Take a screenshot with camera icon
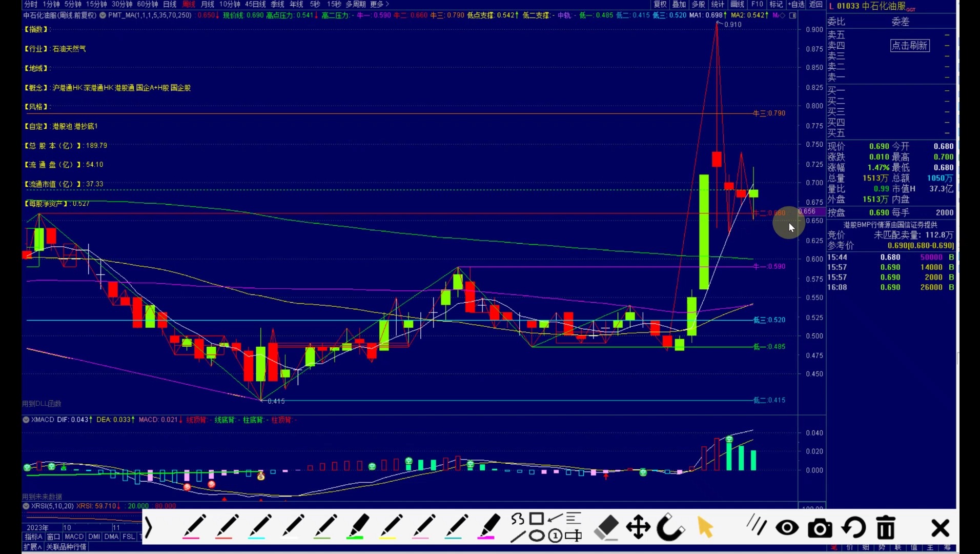Screen dimensions: 980x554 [x=820, y=528]
